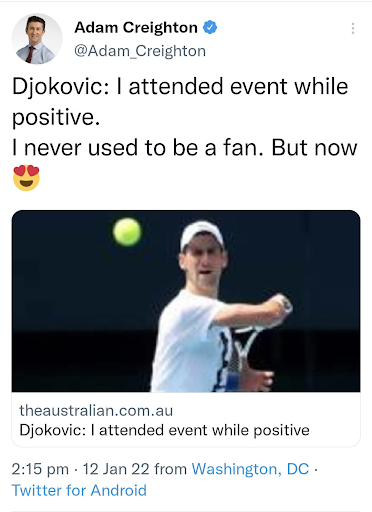Click the @Adam_Creighton handle
This screenshot has width=372, height=512.
tap(140, 51)
